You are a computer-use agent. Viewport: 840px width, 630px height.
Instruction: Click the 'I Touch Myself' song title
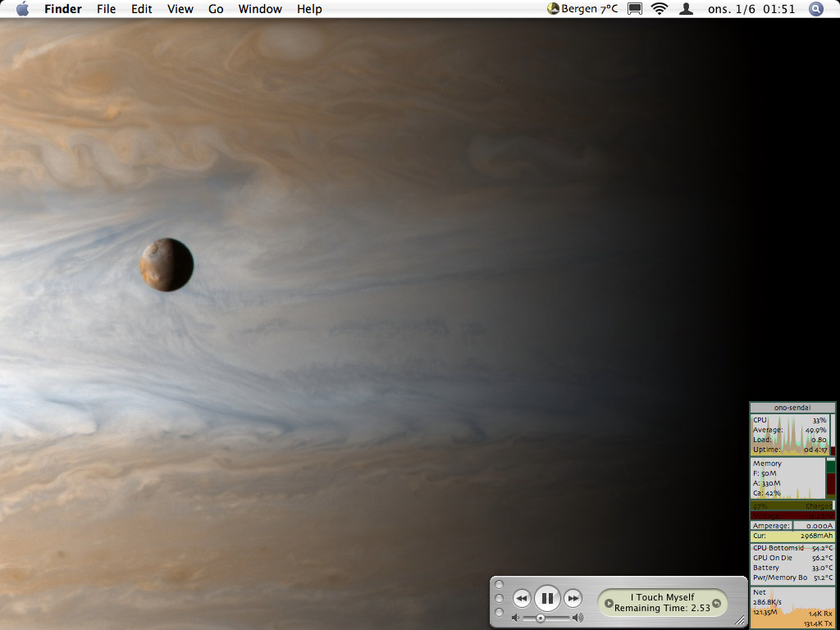pos(662,597)
